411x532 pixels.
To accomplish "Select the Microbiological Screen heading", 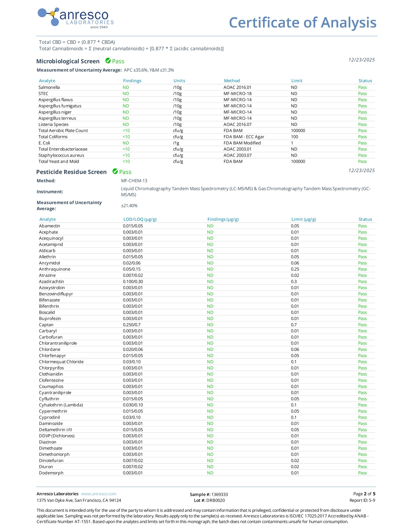I will coord(68,61).
